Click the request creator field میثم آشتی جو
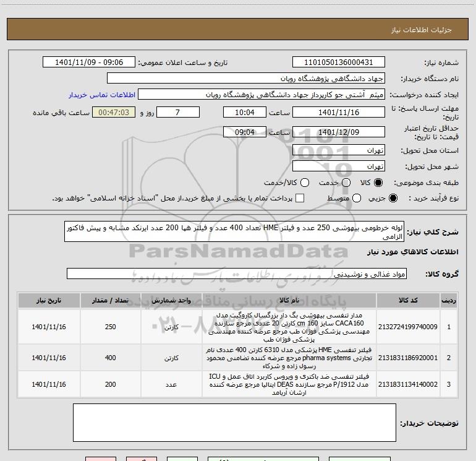The width and height of the screenshot is (476, 461). pyautogui.click(x=261, y=95)
